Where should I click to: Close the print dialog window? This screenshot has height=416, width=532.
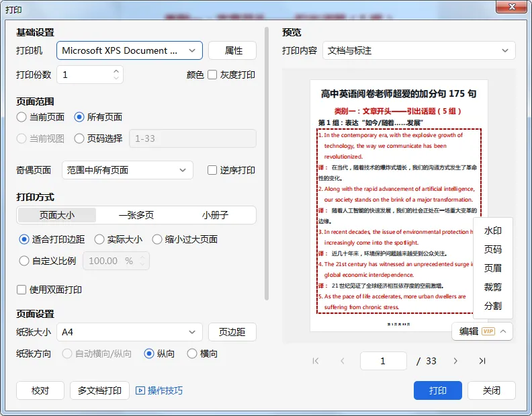(x=512, y=7)
